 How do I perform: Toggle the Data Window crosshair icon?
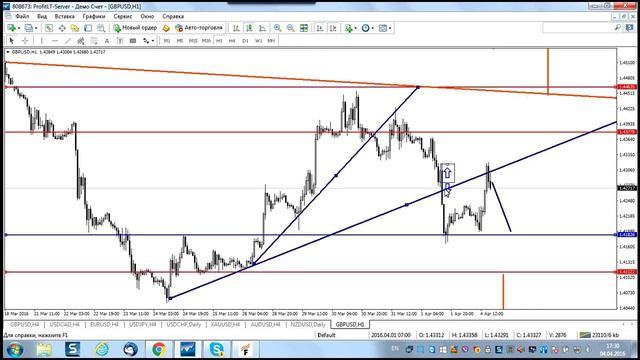62,28
